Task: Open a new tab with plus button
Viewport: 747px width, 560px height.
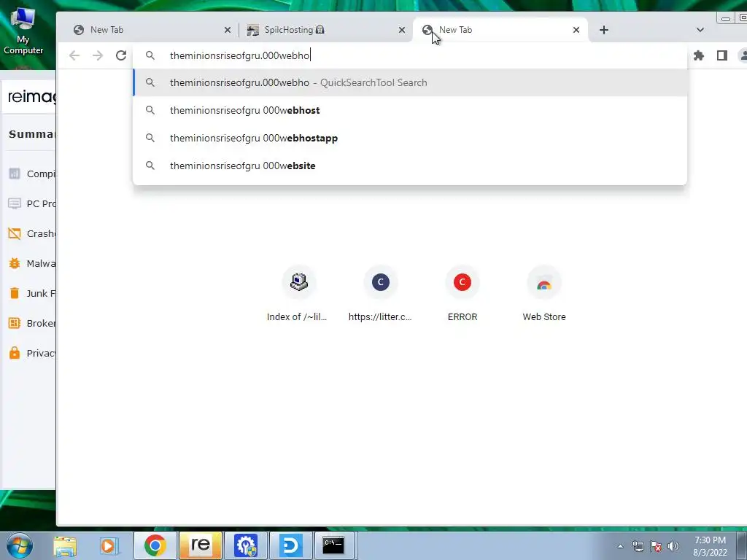Action: tap(603, 30)
